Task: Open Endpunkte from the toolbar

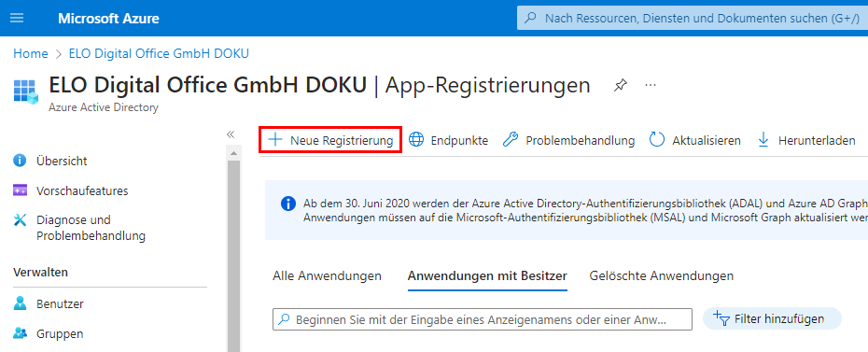Action: coord(448,141)
